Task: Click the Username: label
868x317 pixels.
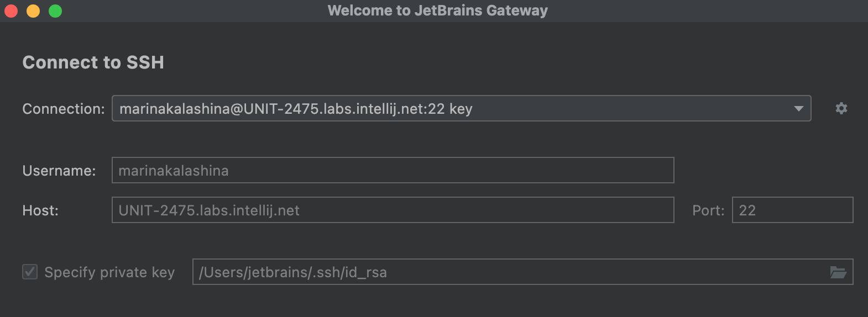Action: pos(59,171)
